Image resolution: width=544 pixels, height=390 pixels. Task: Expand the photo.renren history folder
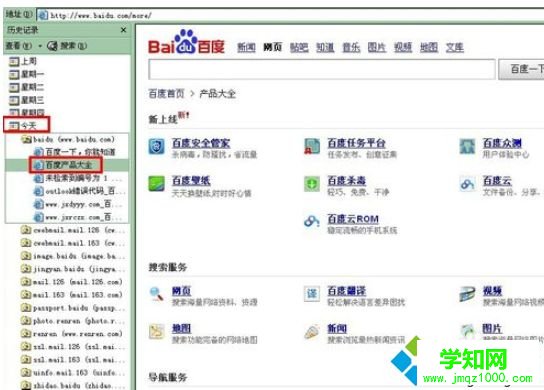[72, 321]
